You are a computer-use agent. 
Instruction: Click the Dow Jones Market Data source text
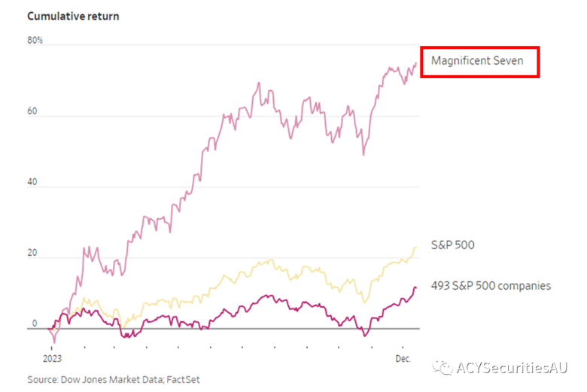tap(112, 380)
